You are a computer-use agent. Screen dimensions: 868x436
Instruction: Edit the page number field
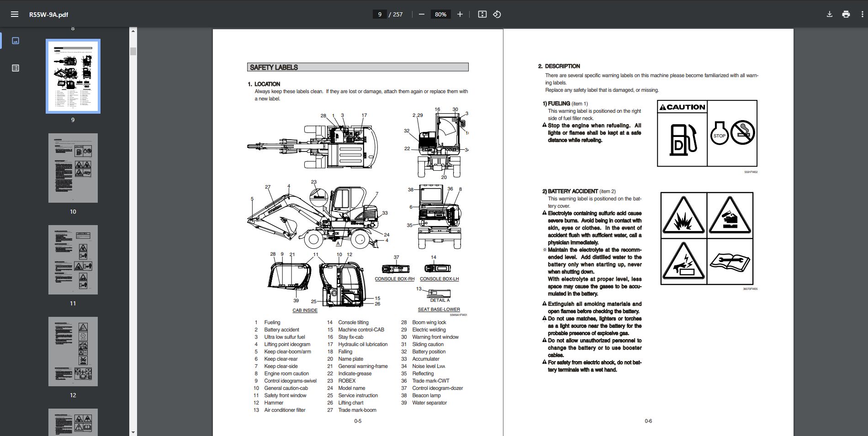(x=380, y=14)
